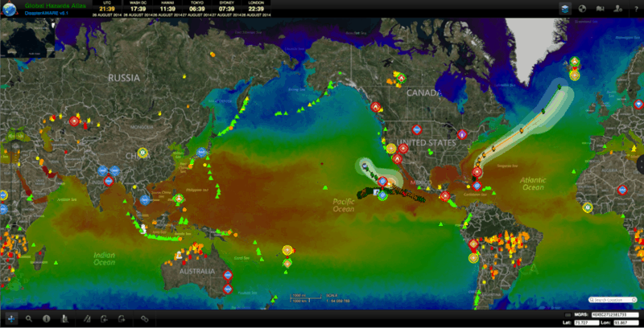Open the Layers panel icon
This screenshot has width=644, height=328.
click(x=564, y=7)
